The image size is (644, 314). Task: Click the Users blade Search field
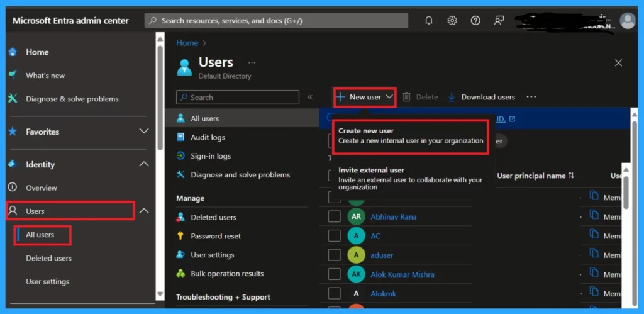point(238,98)
